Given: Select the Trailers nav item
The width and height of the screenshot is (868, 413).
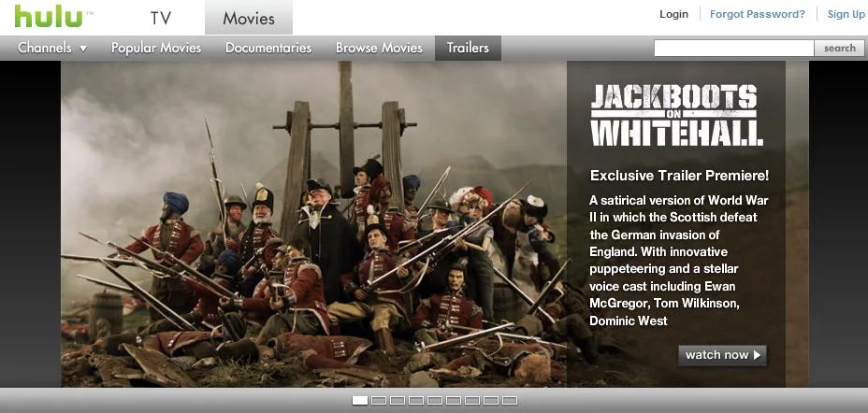Looking at the screenshot, I should click(x=468, y=48).
